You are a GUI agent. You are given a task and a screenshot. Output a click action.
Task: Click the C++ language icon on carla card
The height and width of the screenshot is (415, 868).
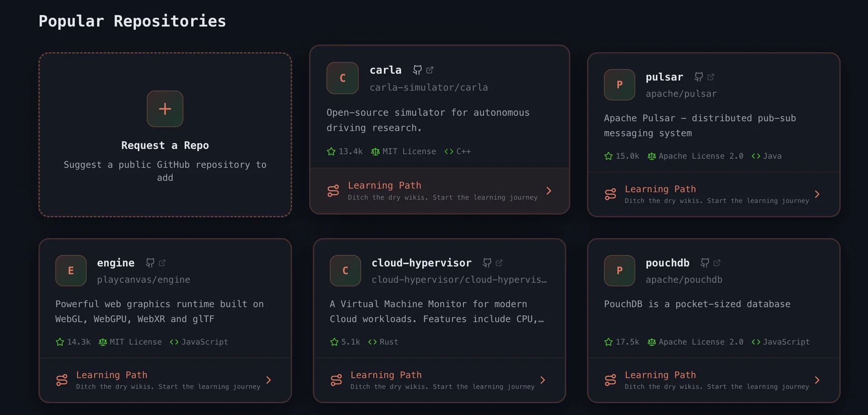click(x=448, y=151)
